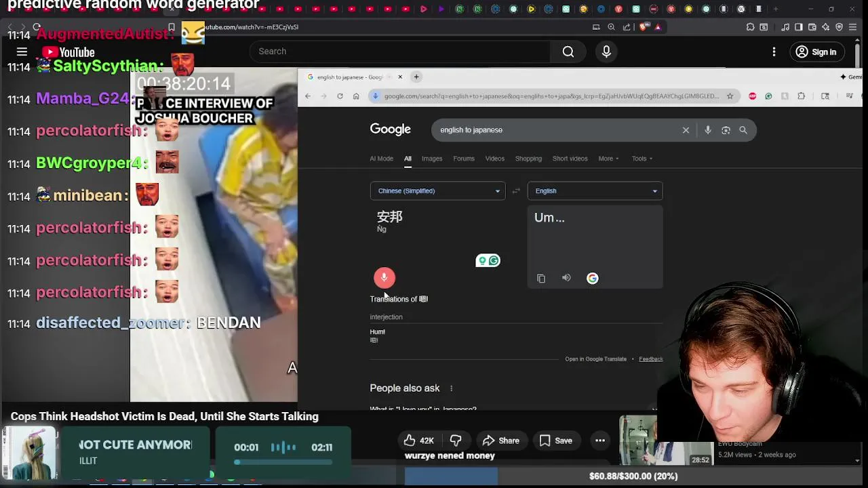Submit Google search with magnifier icon
Viewport: 868px width, 488px height.
coord(743,130)
